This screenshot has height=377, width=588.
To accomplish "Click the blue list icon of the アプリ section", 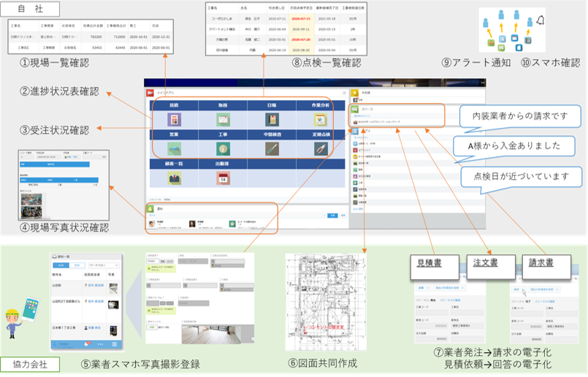I will coord(355,132).
